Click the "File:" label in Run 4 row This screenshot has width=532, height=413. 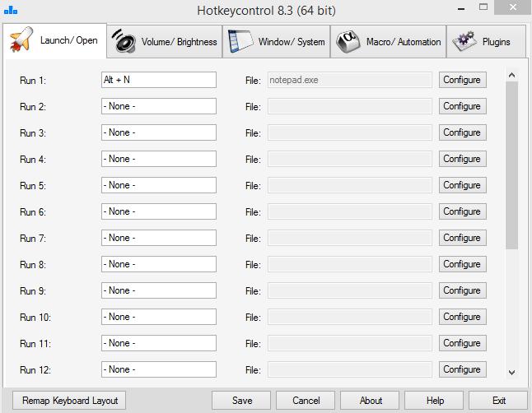coord(253,160)
